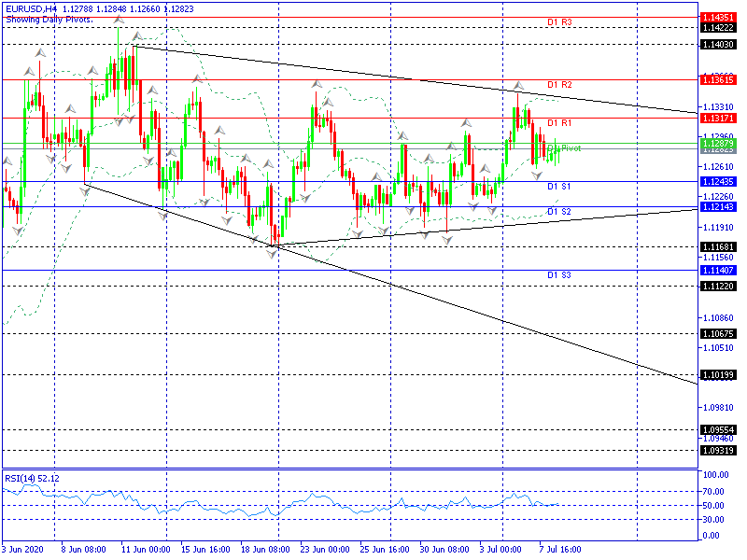Click the D1 S2 support label

[559, 212]
